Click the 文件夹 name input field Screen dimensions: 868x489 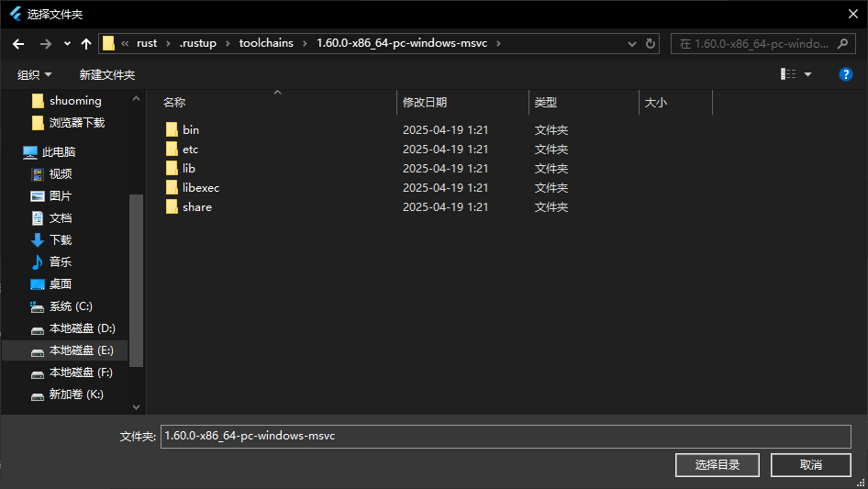pos(506,437)
